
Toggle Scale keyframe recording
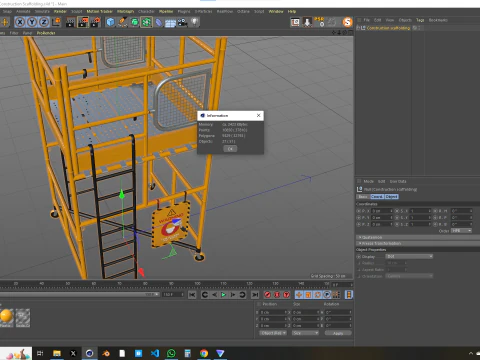pos(308,295)
